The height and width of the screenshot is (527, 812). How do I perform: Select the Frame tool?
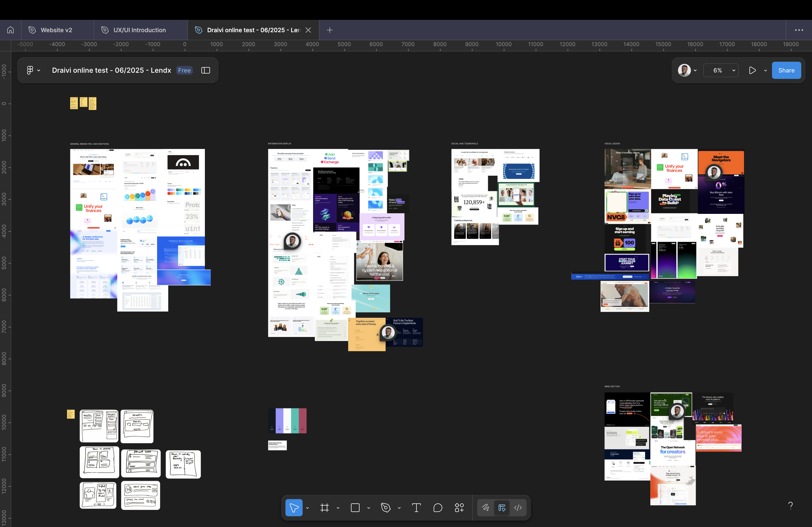[x=324, y=508]
